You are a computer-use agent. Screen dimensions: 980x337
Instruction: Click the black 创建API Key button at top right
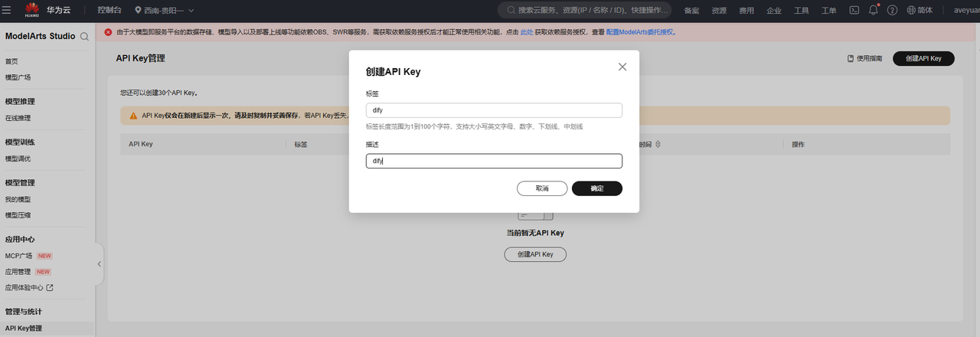pos(923,58)
